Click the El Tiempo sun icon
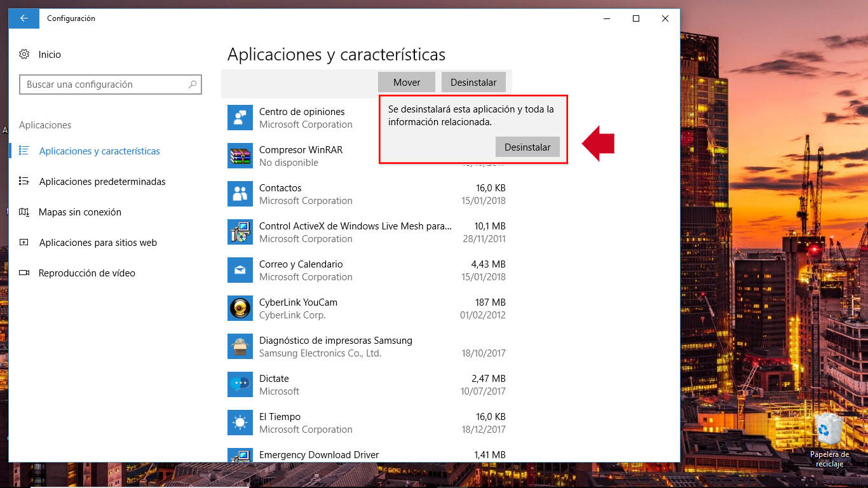Screen dimensions: 868x488 click(x=240, y=423)
